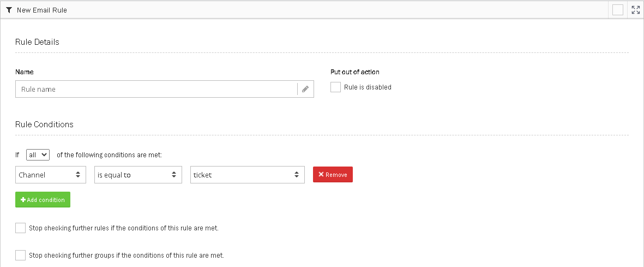Focus the Rule name input field
The width and height of the screenshot is (644, 267).
[156, 89]
